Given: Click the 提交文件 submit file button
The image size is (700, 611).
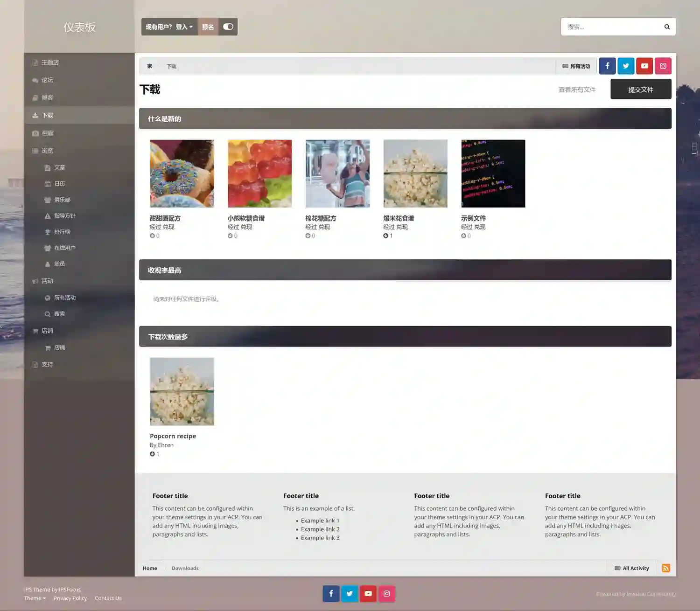Looking at the screenshot, I should [x=641, y=89].
